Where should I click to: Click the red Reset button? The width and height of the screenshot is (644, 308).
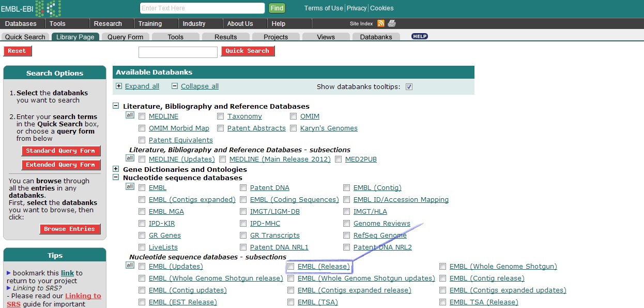(17, 51)
